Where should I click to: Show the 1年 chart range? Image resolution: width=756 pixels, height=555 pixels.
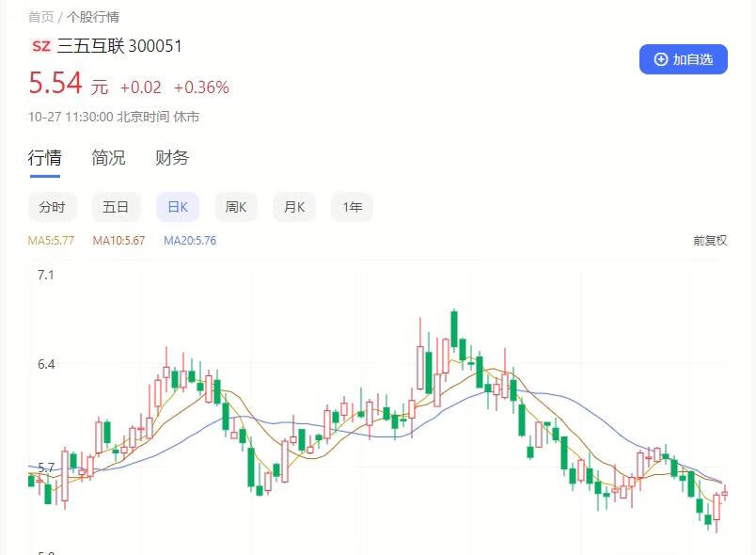pos(353,207)
